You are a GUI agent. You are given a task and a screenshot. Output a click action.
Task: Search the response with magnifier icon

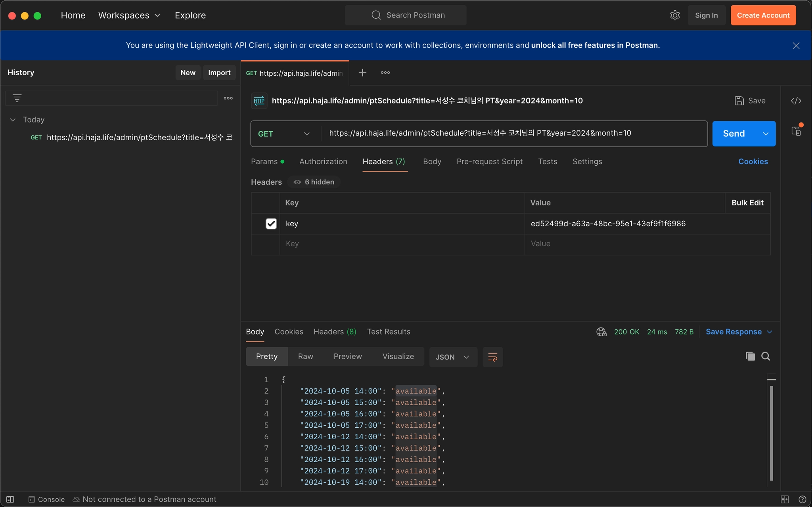[x=766, y=356]
